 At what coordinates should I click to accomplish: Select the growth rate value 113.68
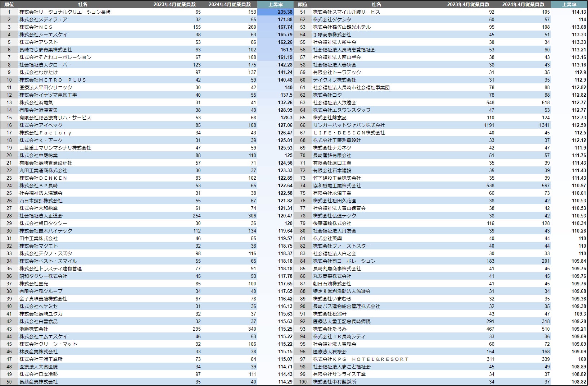[579, 27]
